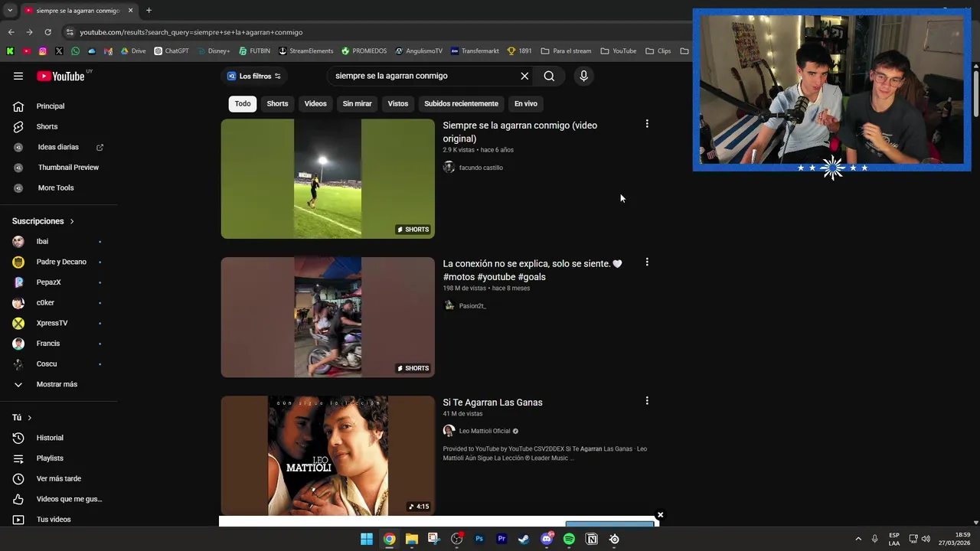
Task: Click the YouTube logo
Action: point(60,76)
